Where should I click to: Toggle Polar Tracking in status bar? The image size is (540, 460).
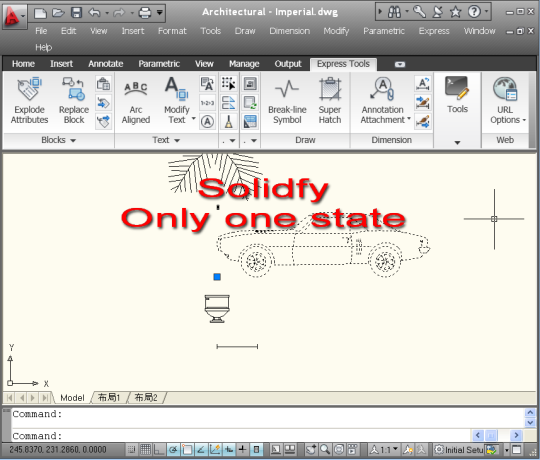(x=173, y=449)
